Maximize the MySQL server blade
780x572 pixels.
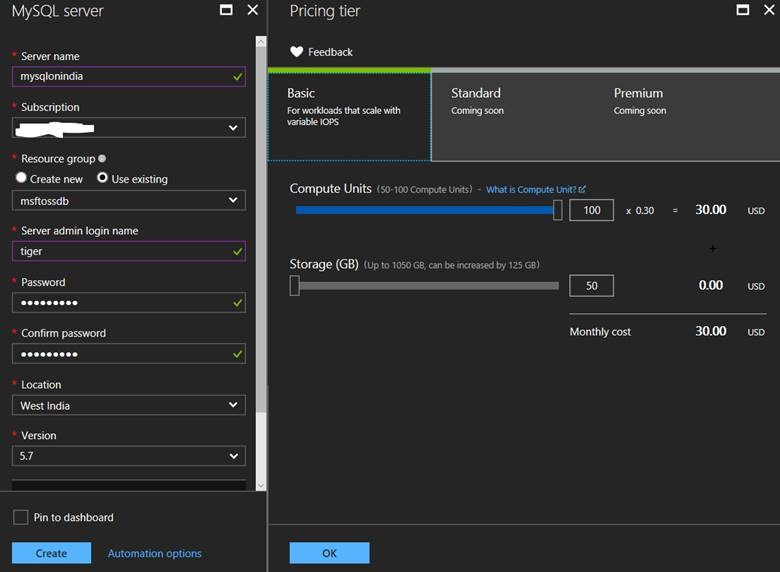pos(226,10)
